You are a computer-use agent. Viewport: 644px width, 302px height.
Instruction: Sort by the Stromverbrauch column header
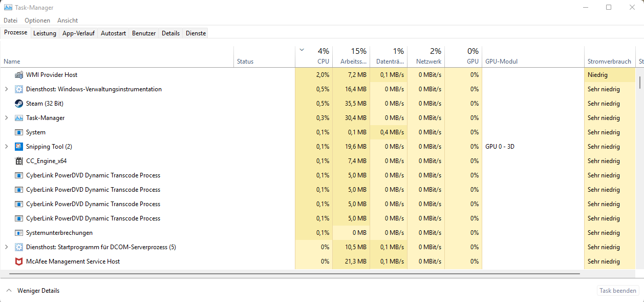(610, 56)
